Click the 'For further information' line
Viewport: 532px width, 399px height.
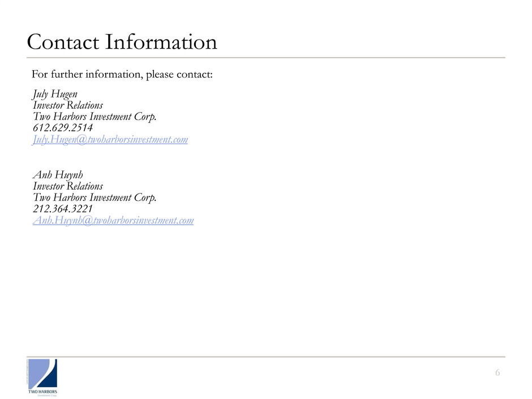pyautogui.click(x=122, y=74)
